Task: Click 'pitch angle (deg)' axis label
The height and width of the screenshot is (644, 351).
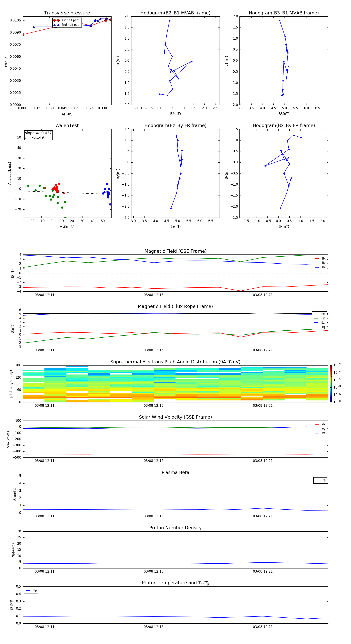Action: pyautogui.click(x=11, y=384)
